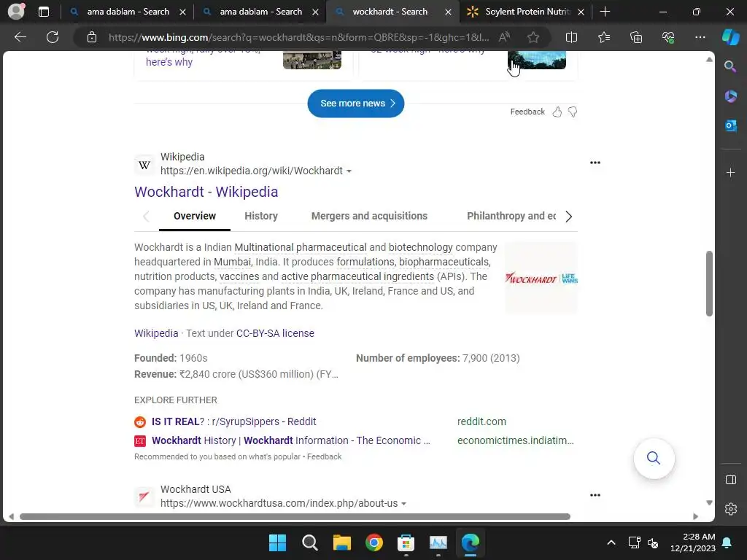This screenshot has width=747, height=560.
Task: Click scroll down arrow of page
Action: click(709, 503)
